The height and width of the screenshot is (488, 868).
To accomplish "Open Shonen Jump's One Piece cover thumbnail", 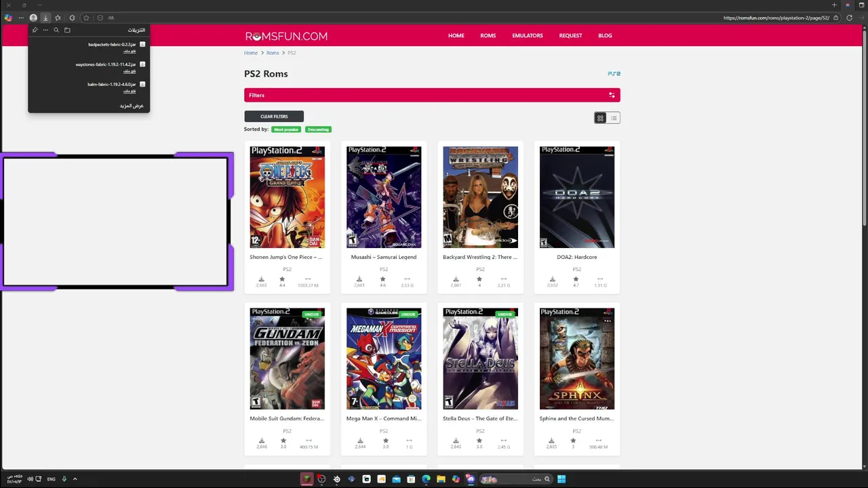I will point(288,197).
